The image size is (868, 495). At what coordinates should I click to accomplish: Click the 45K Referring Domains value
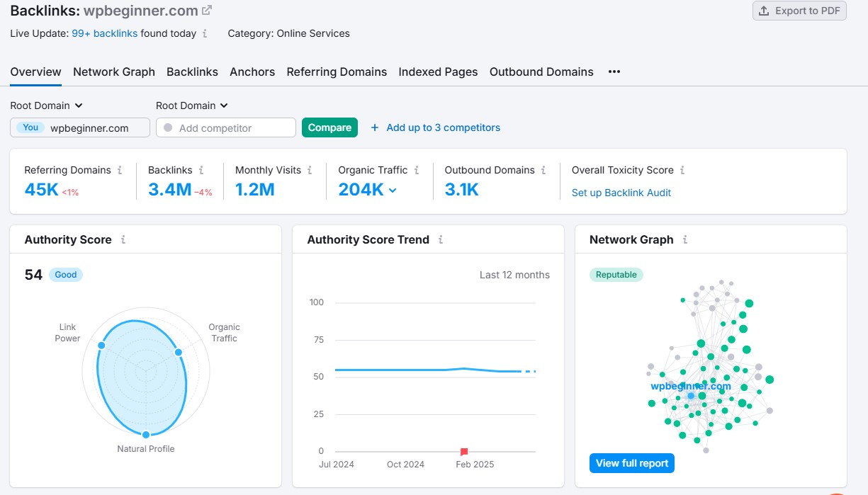click(41, 189)
